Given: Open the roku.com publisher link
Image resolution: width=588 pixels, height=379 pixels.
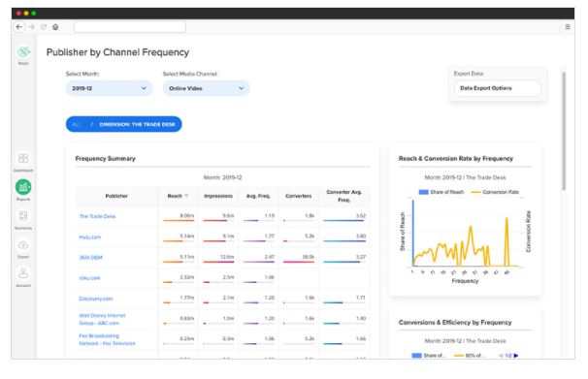Looking at the screenshot, I should pyautogui.click(x=89, y=278).
